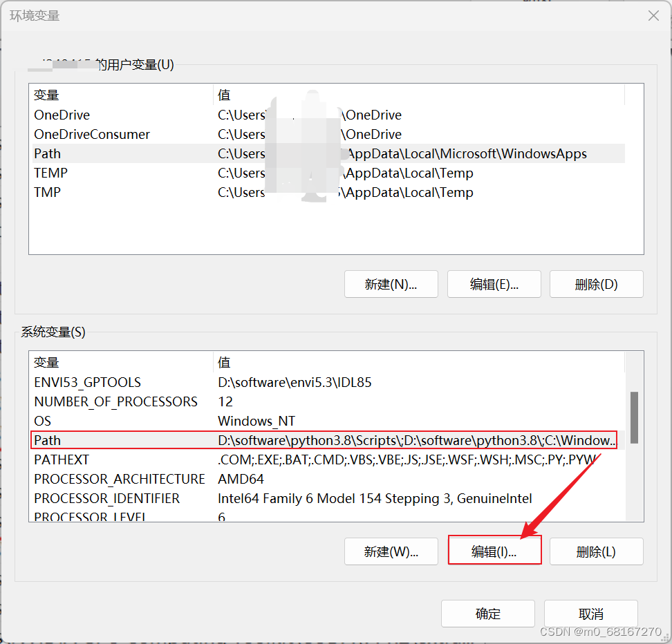Click 删除(D) to delete user variable

click(x=596, y=284)
